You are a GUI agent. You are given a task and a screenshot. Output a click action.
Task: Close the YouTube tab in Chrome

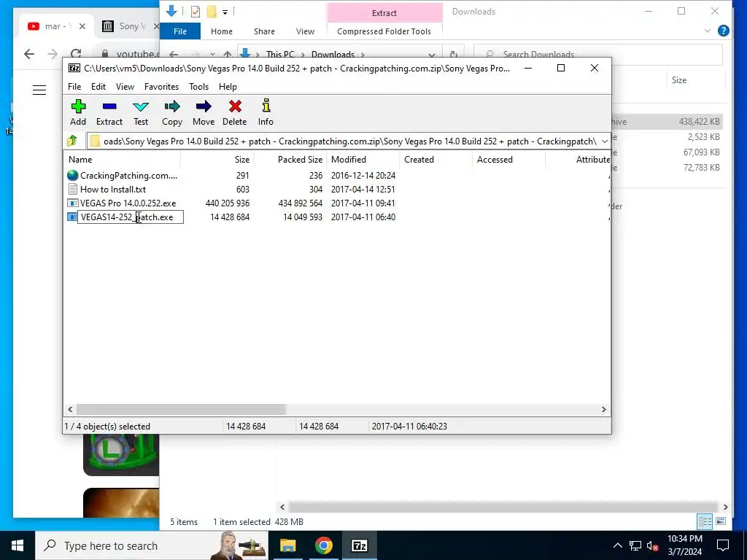(82, 26)
